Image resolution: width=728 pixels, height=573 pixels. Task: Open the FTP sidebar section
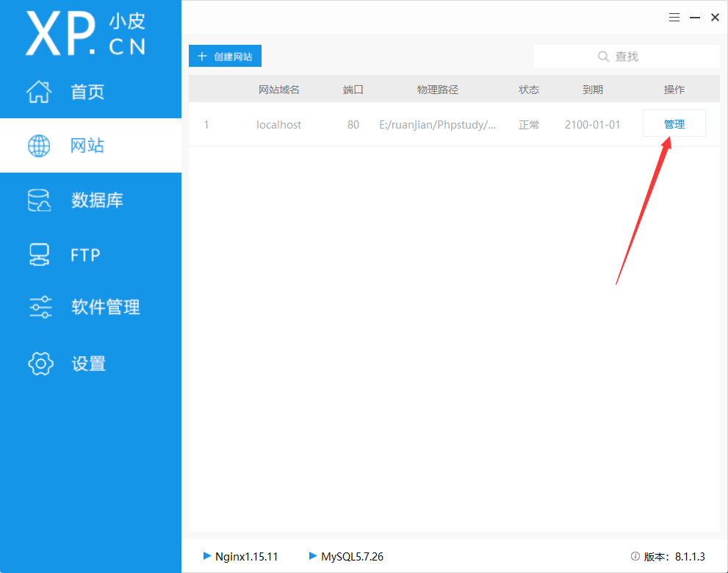(90, 255)
